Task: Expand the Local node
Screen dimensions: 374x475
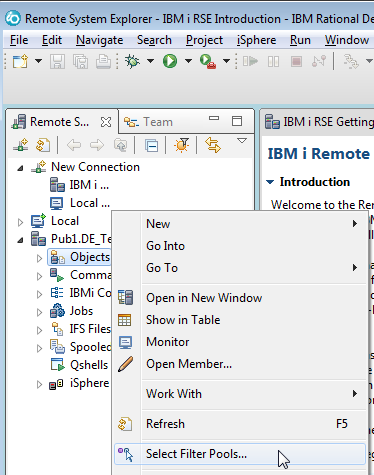Action: click(x=20, y=222)
